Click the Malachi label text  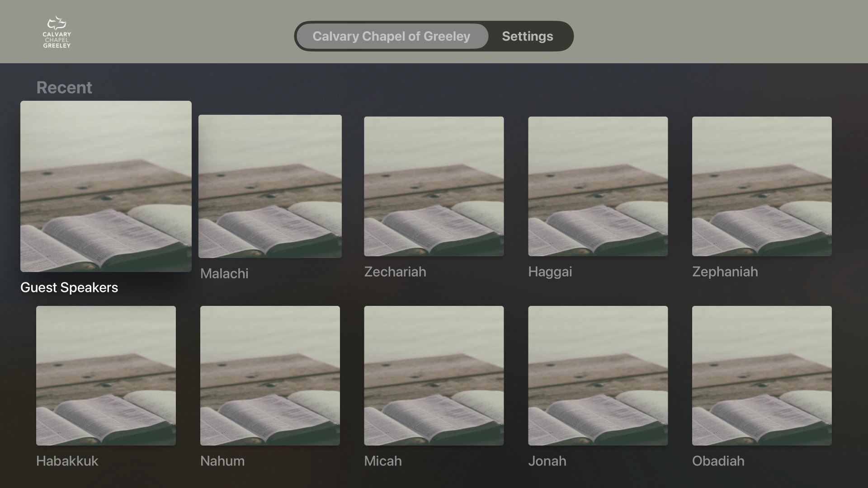(224, 273)
